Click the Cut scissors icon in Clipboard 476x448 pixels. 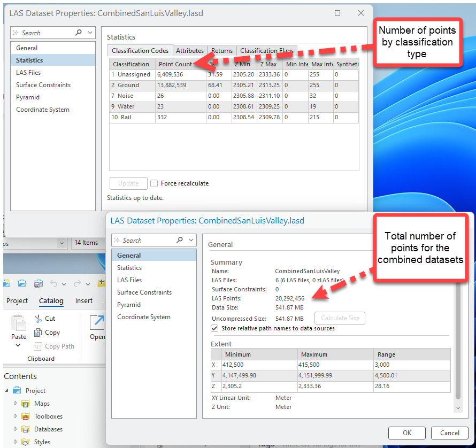[x=38, y=319]
